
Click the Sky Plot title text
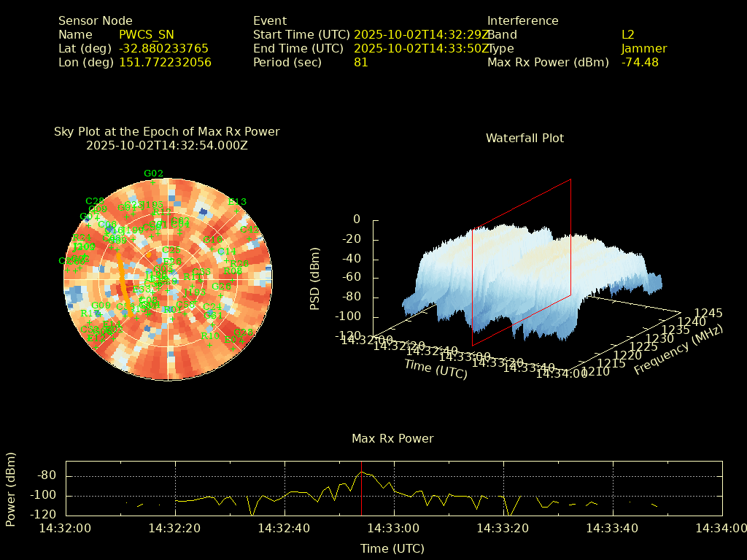click(166, 132)
